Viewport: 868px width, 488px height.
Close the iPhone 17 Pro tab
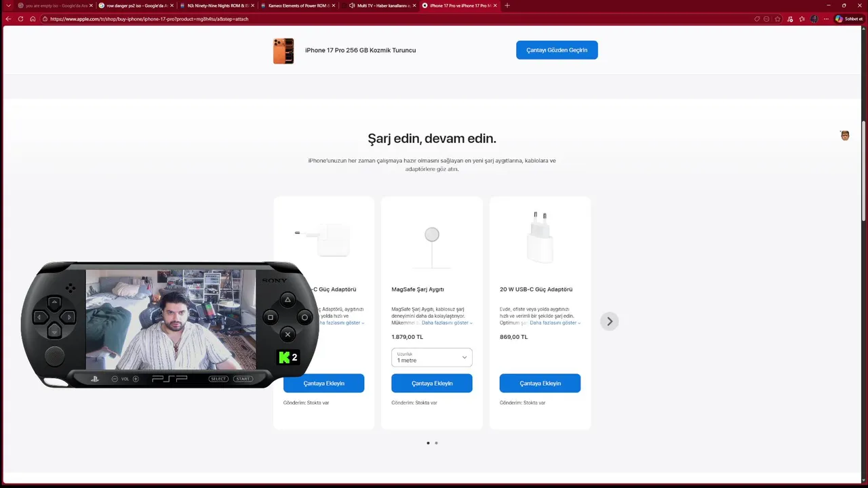point(495,5)
